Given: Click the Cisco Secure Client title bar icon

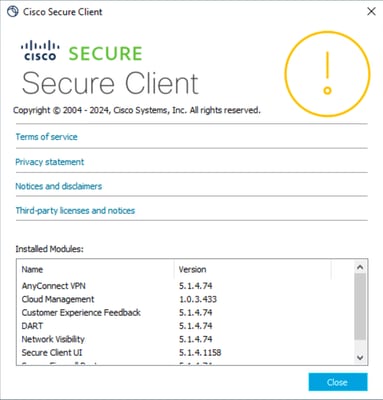Looking at the screenshot, I should (x=13, y=12).
